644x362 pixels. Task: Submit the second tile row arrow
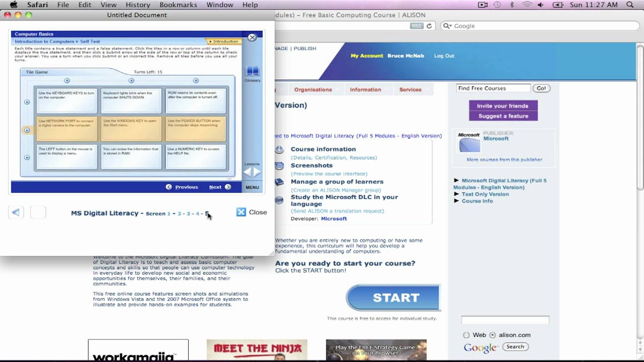(27, 130)
